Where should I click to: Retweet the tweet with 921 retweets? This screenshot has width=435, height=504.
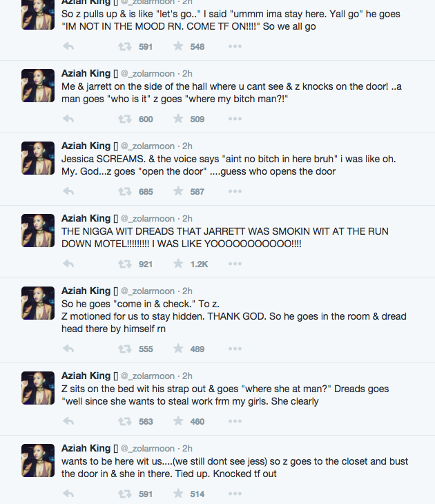coord(124,264)
